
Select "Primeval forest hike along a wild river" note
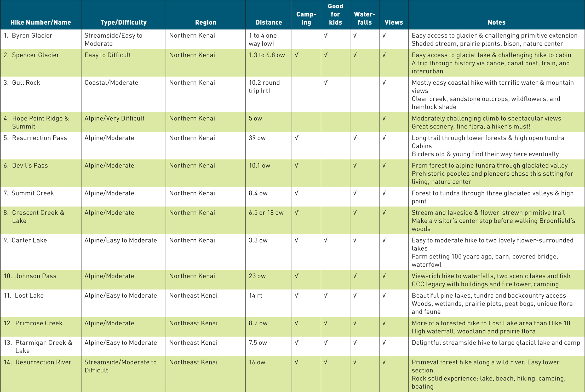click(x=486, y=366)
